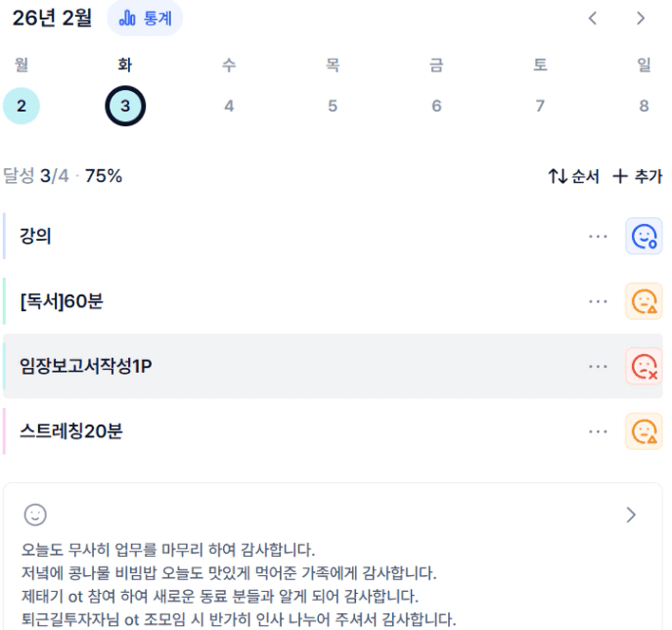Go to the previous week arrow
The image size is (672, 630).
tap(593, 19)
